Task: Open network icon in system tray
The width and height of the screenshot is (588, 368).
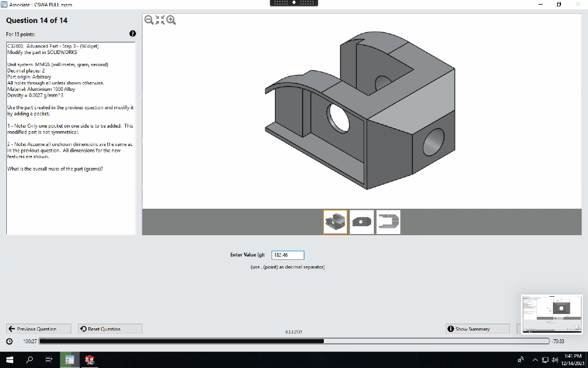Action: [x=546, y=360]
